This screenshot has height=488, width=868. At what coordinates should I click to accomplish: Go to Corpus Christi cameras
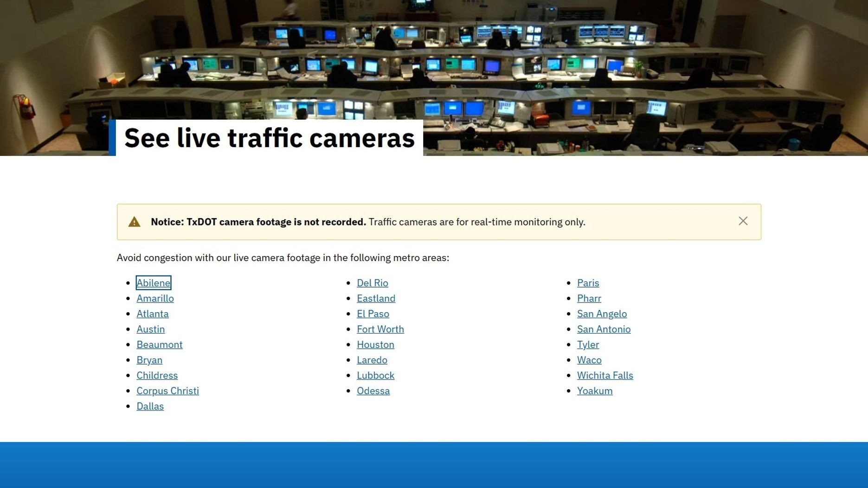(167, 391)
